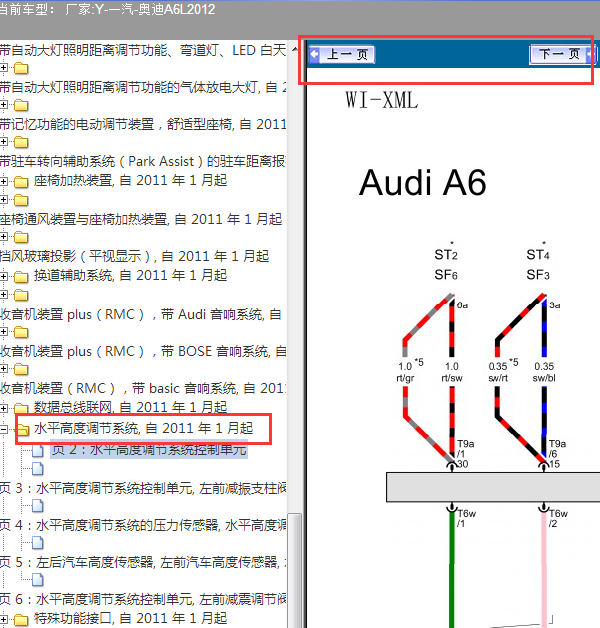Click the page icon beside 页 2 entry

[38, 451]
